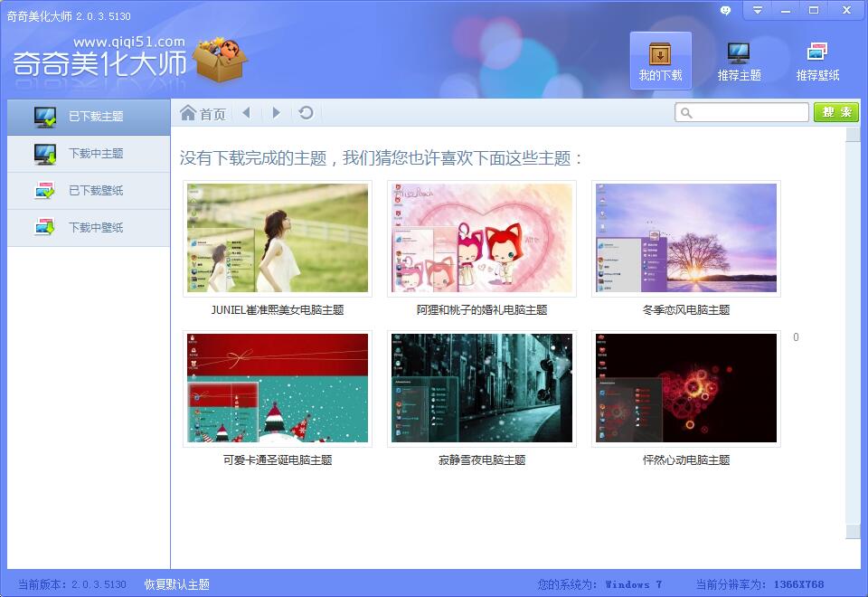Click the home 首页 icon
This screenshot has width=868, height=597.
point(188,113)
